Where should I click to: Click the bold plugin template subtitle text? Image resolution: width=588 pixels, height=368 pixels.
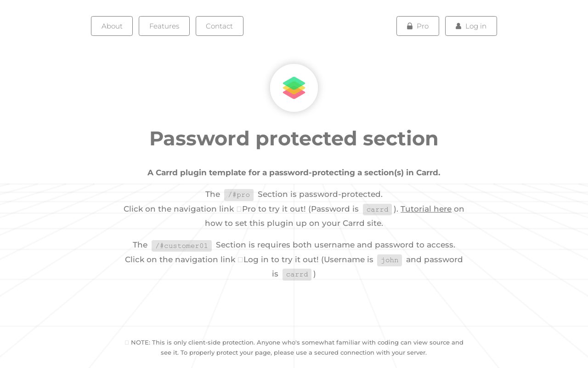(x=294, y=172)
